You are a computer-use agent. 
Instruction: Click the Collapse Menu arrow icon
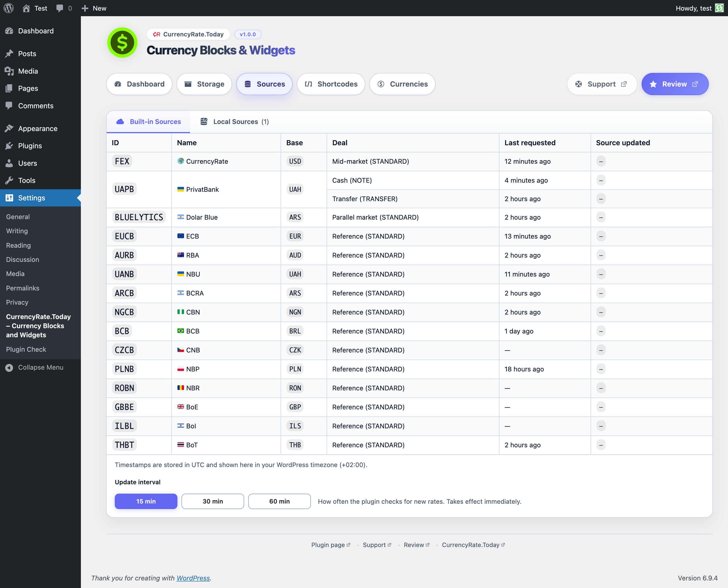(9, 367)
